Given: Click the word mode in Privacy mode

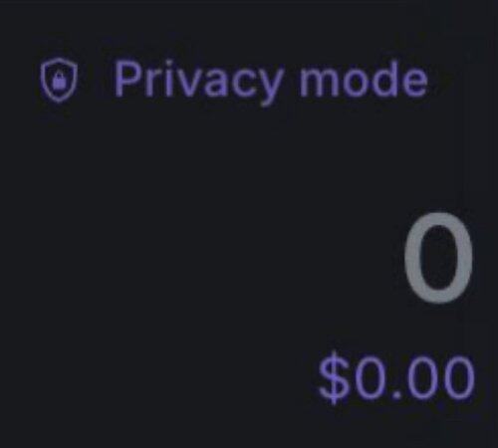Looking at the screenshot, I should [x=364, y=80].
